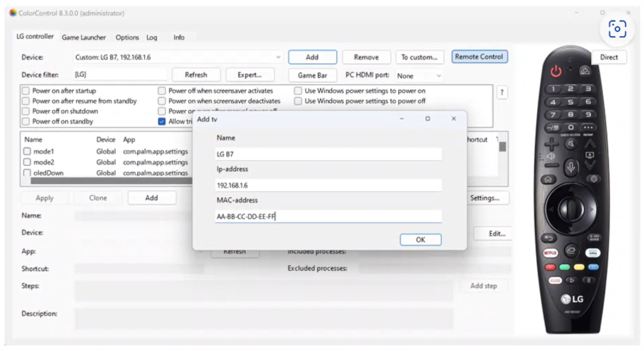
Task: Tap the number 2 key on the remote
Action: pyautogui.click(x=571, y=89)
